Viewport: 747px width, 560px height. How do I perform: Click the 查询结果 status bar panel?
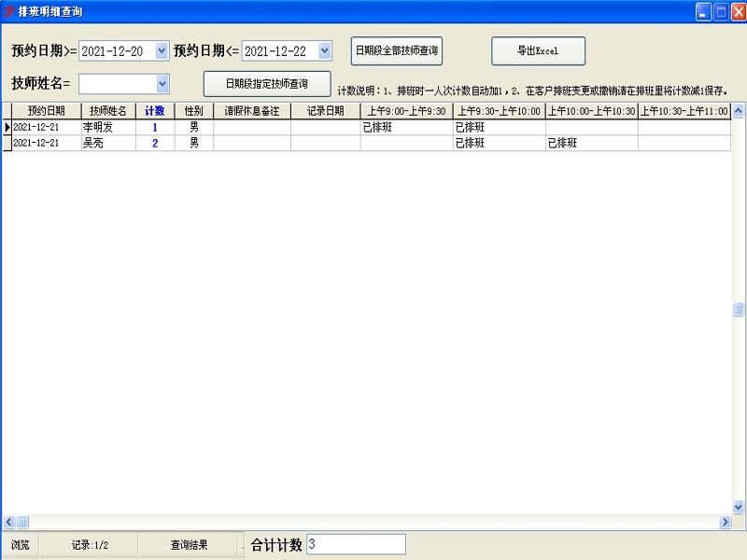(x=190, y=545)
